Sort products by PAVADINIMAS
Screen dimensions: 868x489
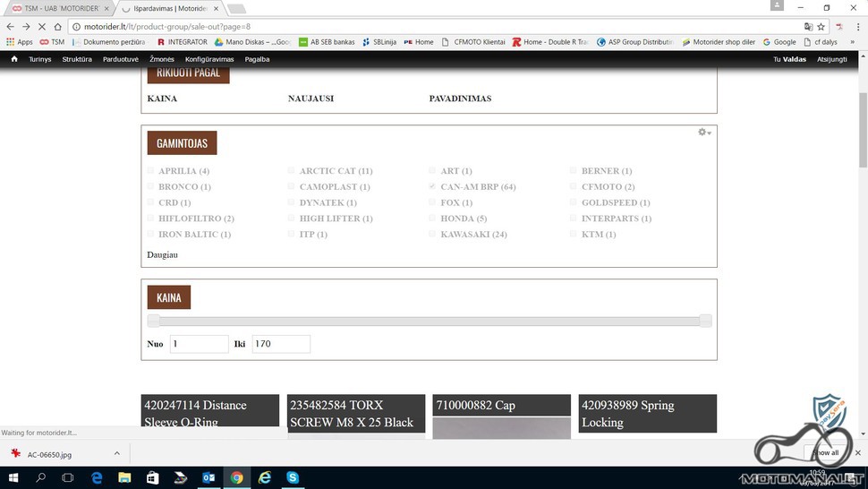[460, 99]
